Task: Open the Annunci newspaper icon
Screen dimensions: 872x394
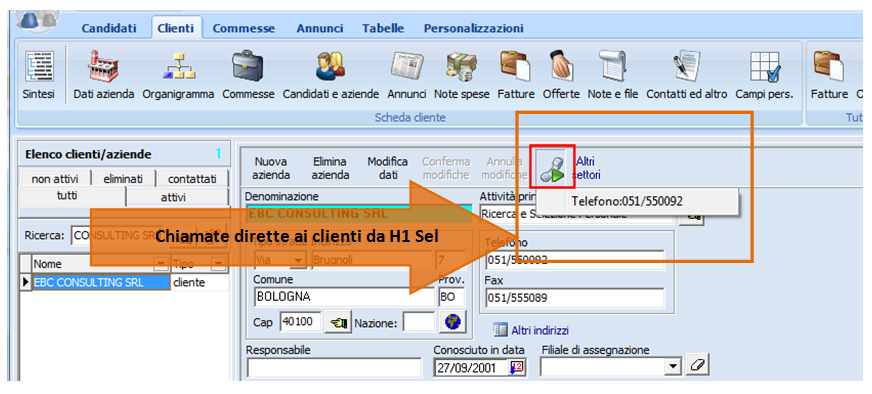Action: click(x=407, y=76)
